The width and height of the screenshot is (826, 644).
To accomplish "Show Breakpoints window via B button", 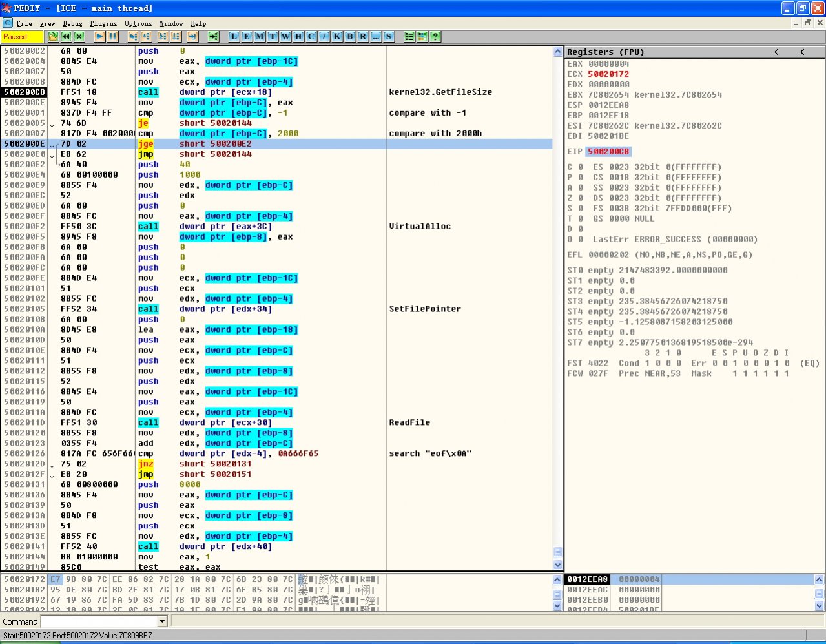I will pyautogui.click(x=350, y=37).
